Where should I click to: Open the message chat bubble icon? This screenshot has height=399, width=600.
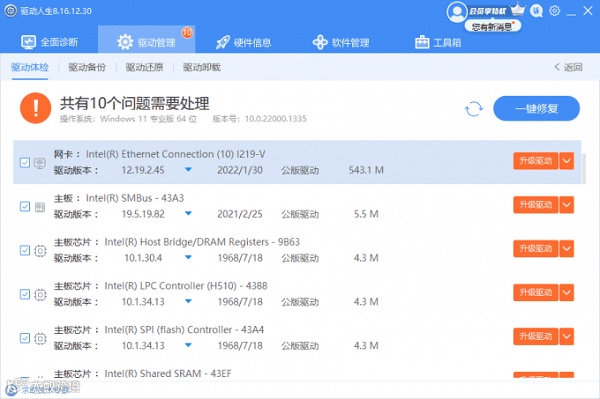(x=536, y=11)
